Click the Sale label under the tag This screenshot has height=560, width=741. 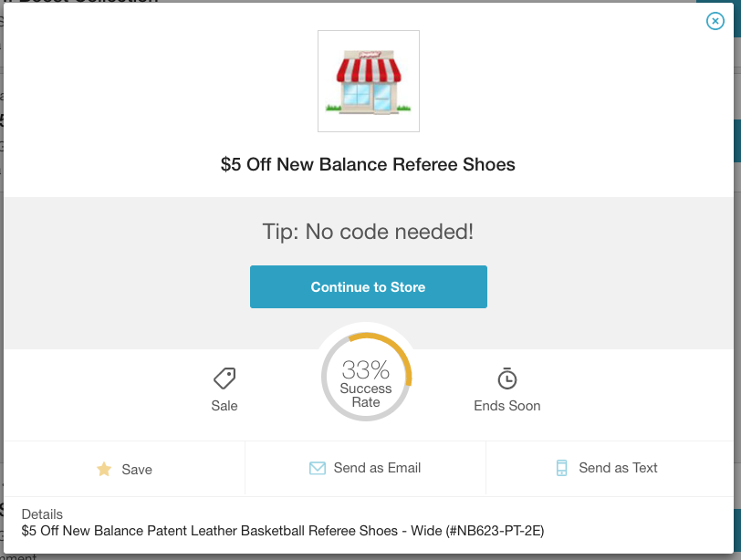click(224, 406)
